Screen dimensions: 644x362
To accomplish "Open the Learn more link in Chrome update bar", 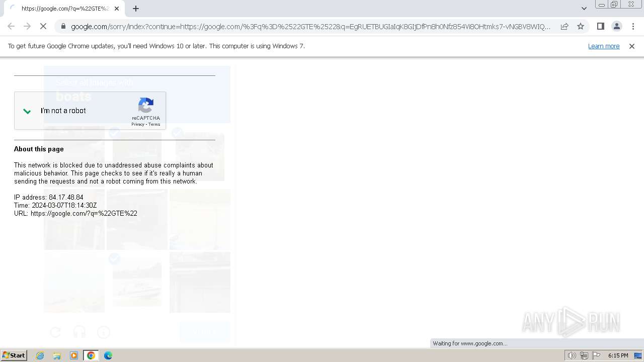I will tap(604, 46).
